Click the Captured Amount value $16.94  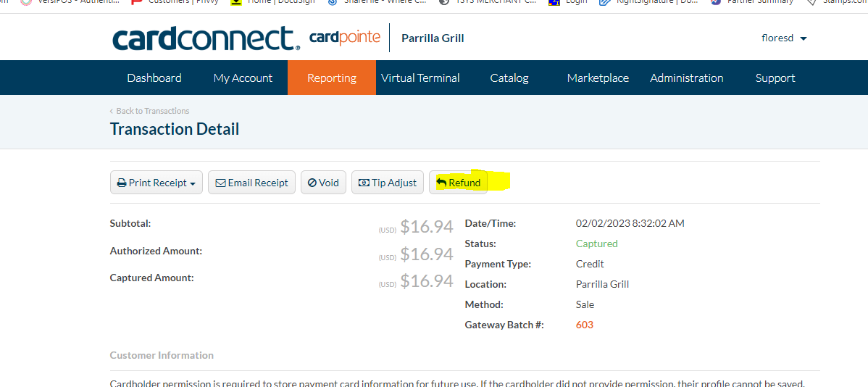pyautogui.click(x=426, y=281)
